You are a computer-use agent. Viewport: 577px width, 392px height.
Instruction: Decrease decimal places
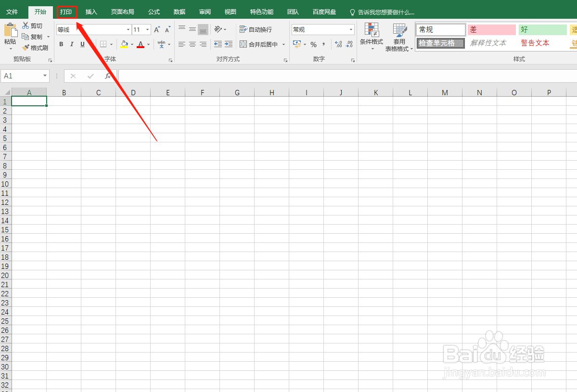pos(349,44)
